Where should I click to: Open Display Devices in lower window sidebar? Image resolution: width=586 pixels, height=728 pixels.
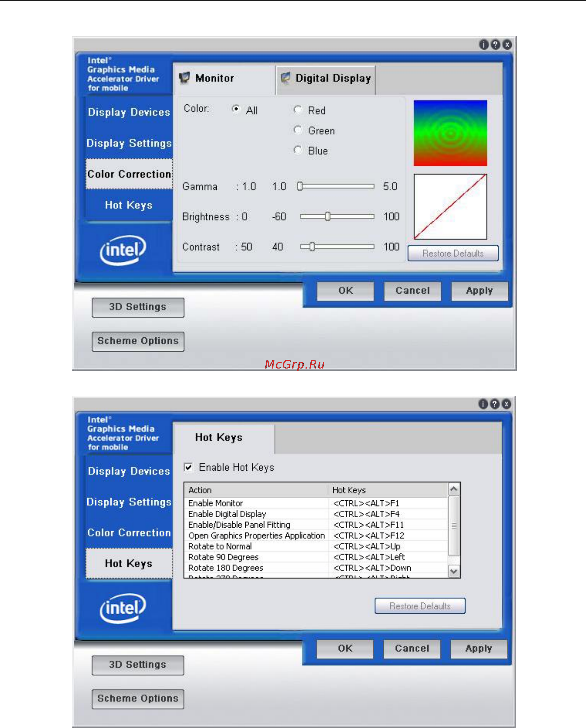point(129,471)
